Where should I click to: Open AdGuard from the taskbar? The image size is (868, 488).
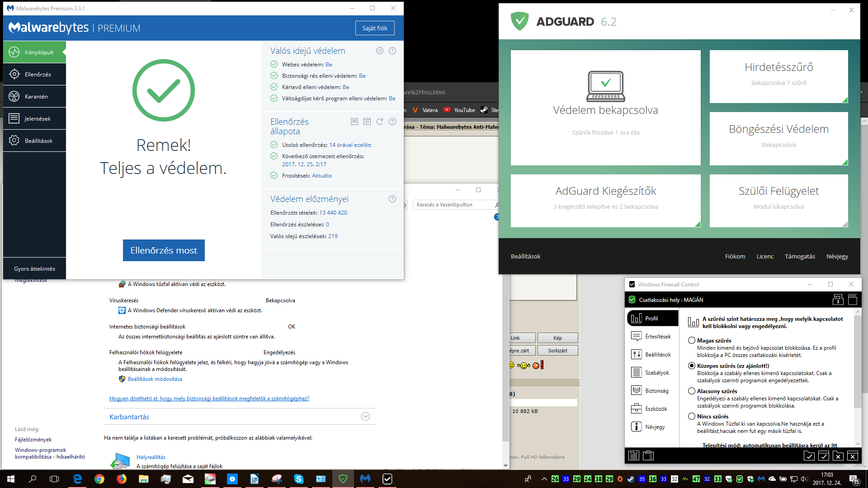pos(343,479)
